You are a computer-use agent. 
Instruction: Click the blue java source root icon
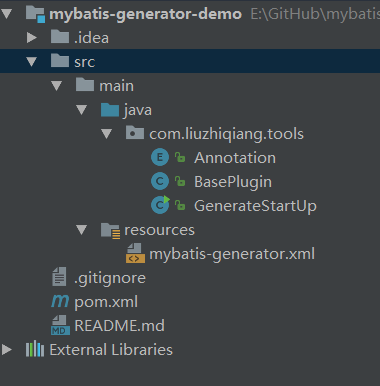coord(110,110)
